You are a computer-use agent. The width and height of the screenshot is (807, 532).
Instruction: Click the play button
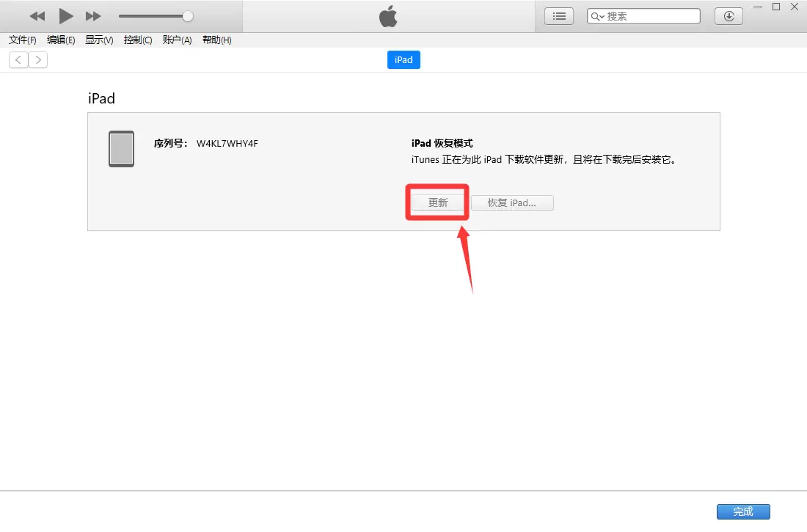[65, 16]
